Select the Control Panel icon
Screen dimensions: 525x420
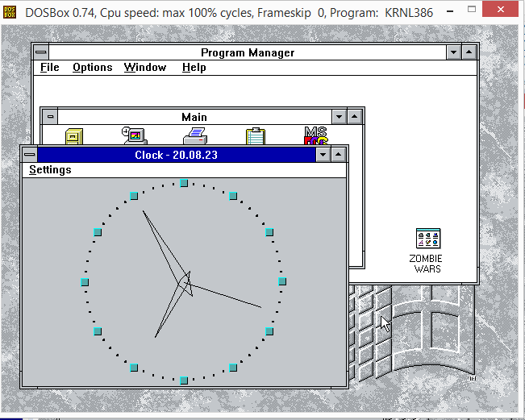133,135
